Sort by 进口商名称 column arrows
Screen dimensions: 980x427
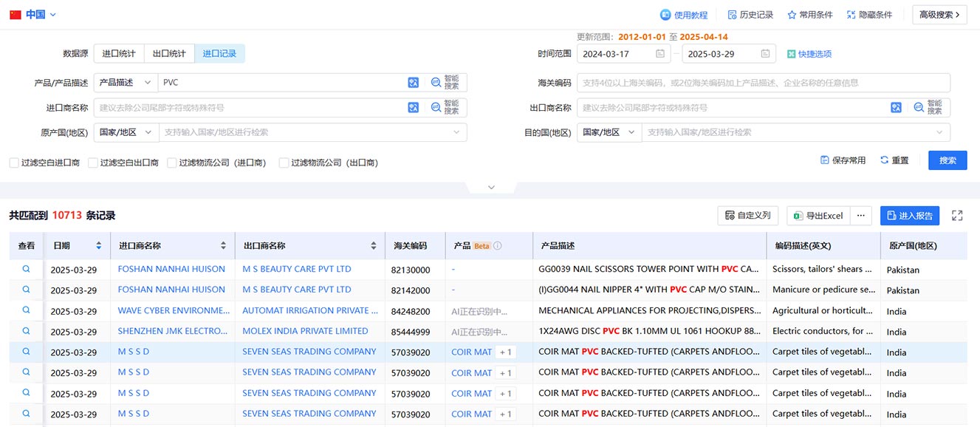coord(224,245)
